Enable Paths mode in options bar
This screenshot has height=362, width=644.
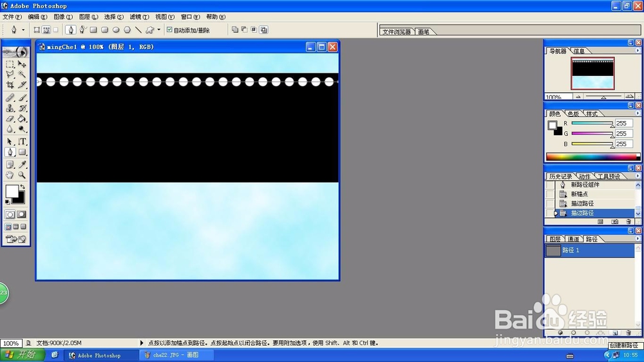[x=46, y=30]
